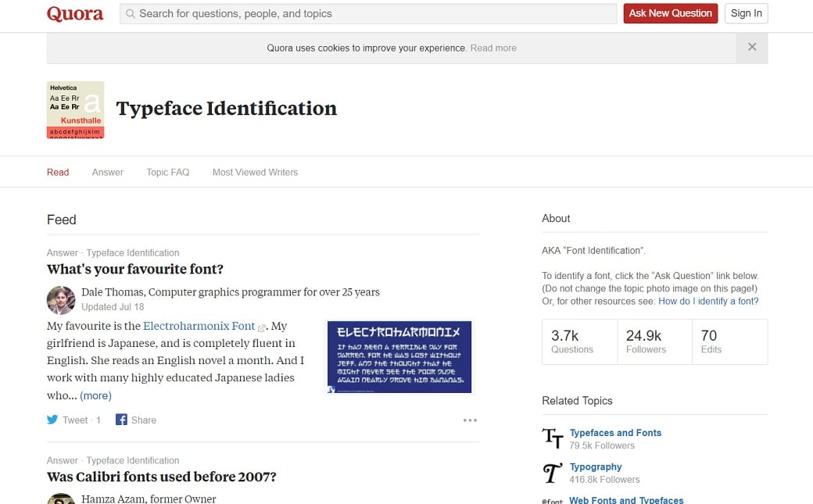Screen dimensions: 813x504
Task: Open the Electroharmonix font preview image
Action: 399,356
